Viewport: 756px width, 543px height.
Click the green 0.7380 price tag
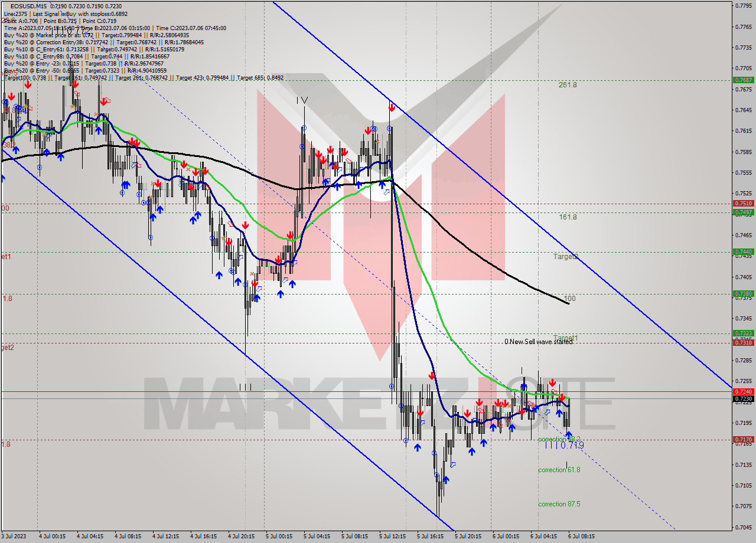[x=742, y=293]
